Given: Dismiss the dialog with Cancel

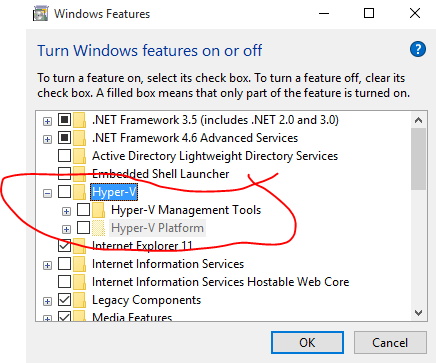Looking at the screenshot, I should (x=390, y=342).
